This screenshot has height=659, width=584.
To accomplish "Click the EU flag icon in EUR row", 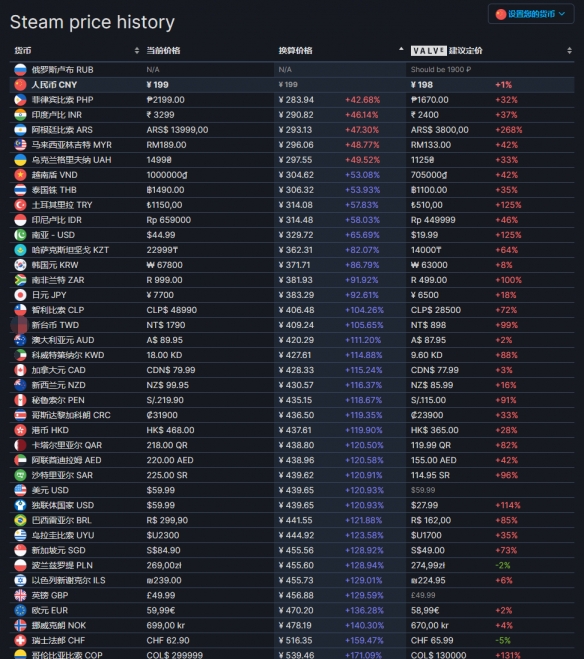I will coord(20,611).
